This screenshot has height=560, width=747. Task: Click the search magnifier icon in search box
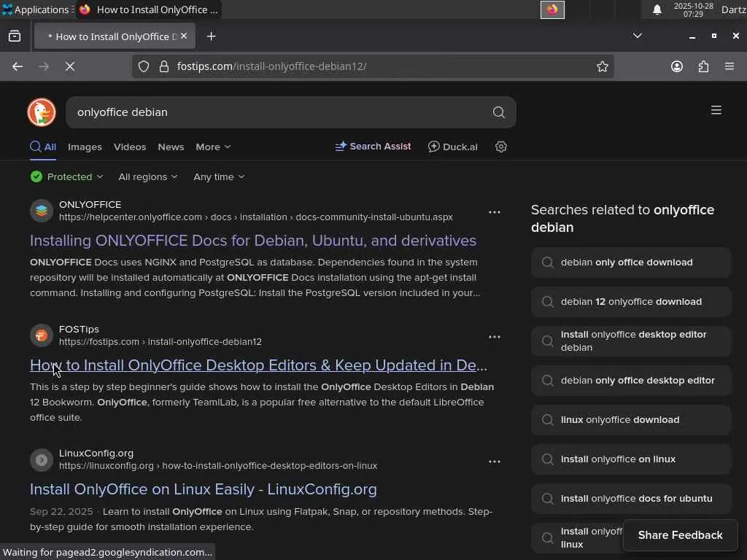(x=498, y=112)
